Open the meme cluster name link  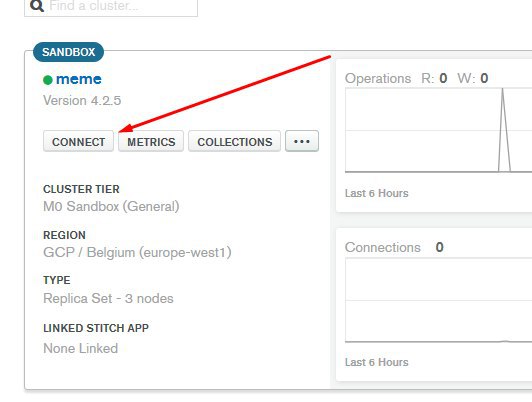tap(79, 79)
